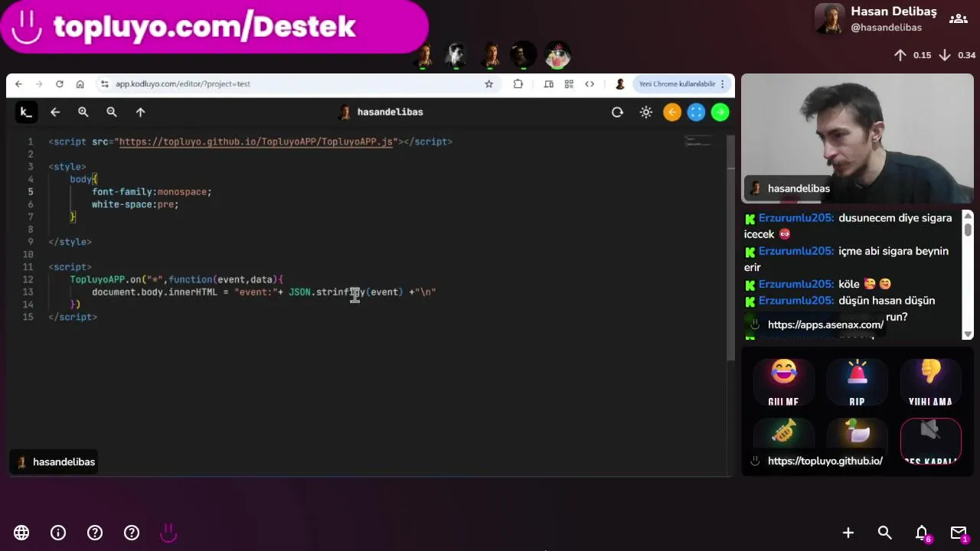Click the code minimap preview
980x551 pixels.
[x=698, y=142]
